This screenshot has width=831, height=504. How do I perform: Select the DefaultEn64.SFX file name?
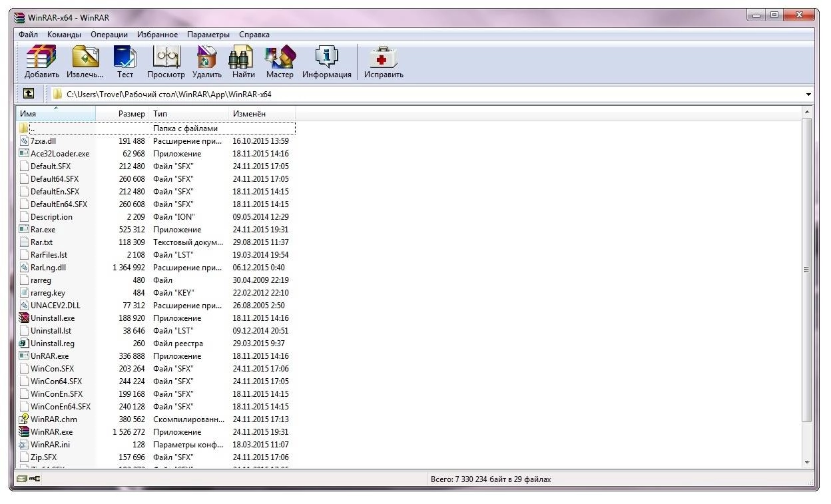tap(59, 204)
